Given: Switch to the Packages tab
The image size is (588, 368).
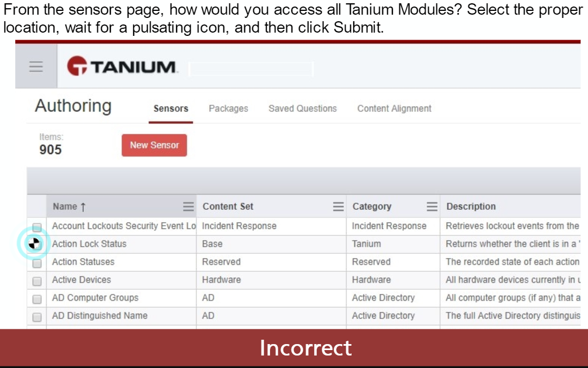Looking at the screenshot, I should 228,109.
